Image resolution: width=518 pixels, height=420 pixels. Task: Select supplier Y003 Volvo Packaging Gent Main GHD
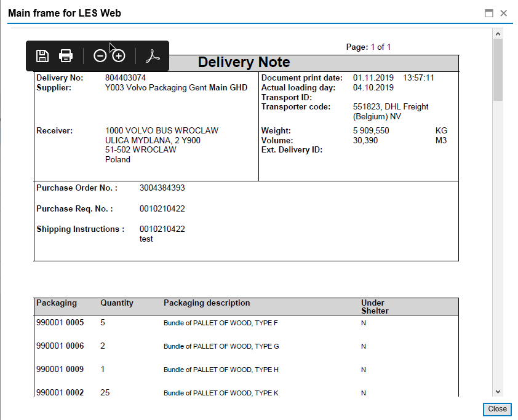click(176, 87)
